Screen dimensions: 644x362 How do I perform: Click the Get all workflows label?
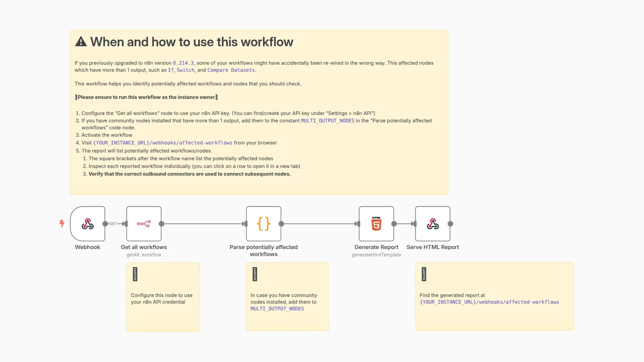coord(144,247)
